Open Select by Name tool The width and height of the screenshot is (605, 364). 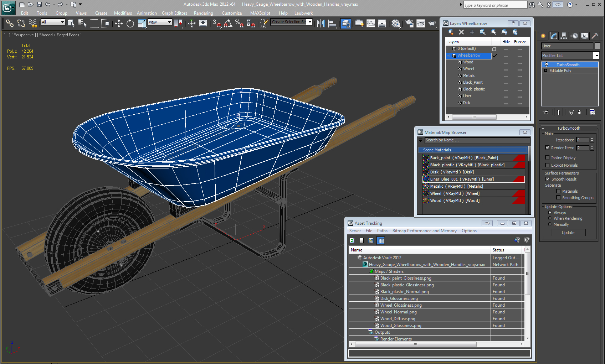tap(82, 24)
